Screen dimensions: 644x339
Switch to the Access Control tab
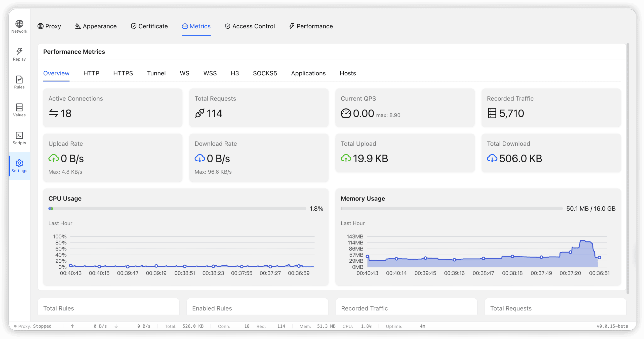point(250,26)
